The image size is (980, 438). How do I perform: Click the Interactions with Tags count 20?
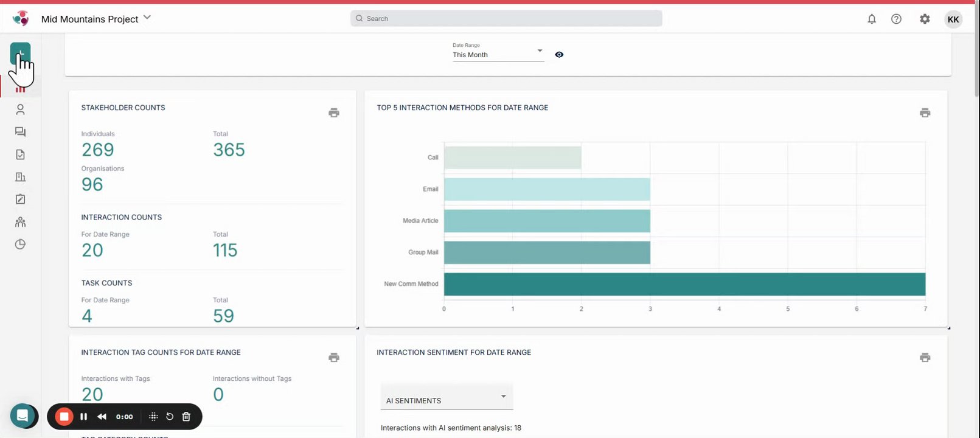(92, 394)
